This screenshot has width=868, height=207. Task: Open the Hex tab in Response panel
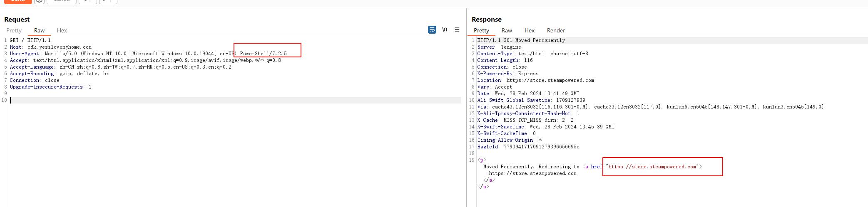click(530, 30)
